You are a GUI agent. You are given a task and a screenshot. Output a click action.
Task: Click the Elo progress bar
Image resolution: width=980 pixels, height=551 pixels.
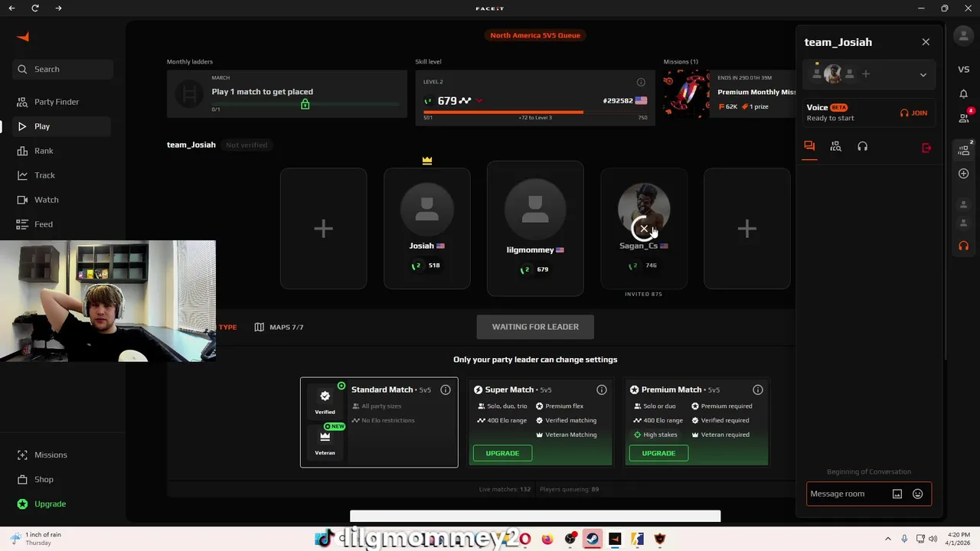(535, 112)
